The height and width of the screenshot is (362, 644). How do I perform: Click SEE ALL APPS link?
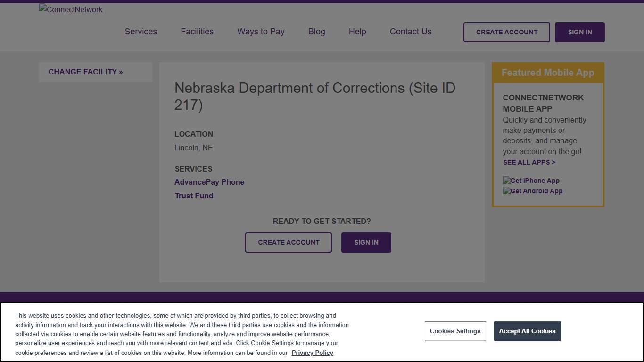529,162
